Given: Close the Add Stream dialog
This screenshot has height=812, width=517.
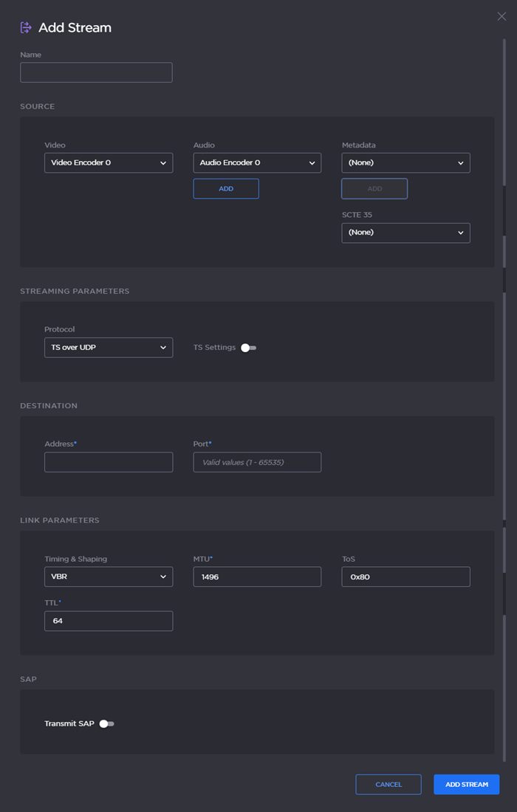Looking at the screenshot, I should pos(501,16).
